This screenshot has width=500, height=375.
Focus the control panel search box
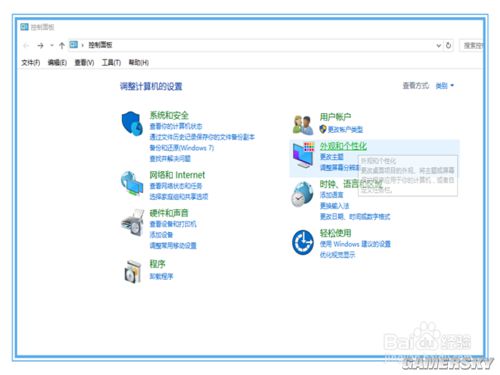(x=472, y=45)
